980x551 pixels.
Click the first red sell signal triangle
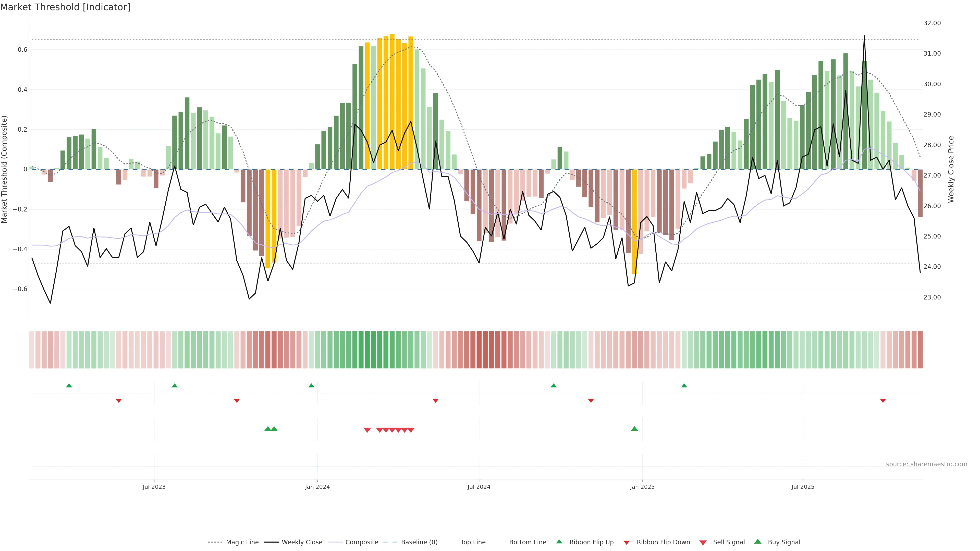coord(367,430)
